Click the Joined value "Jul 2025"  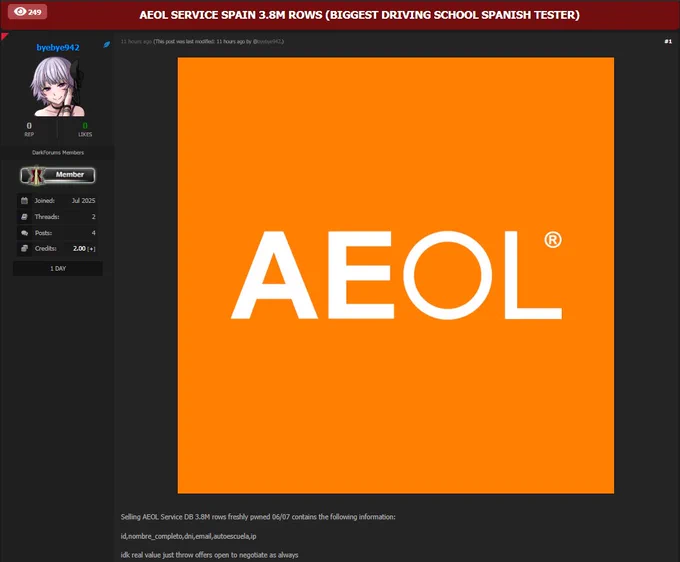[x=83, y=200]
